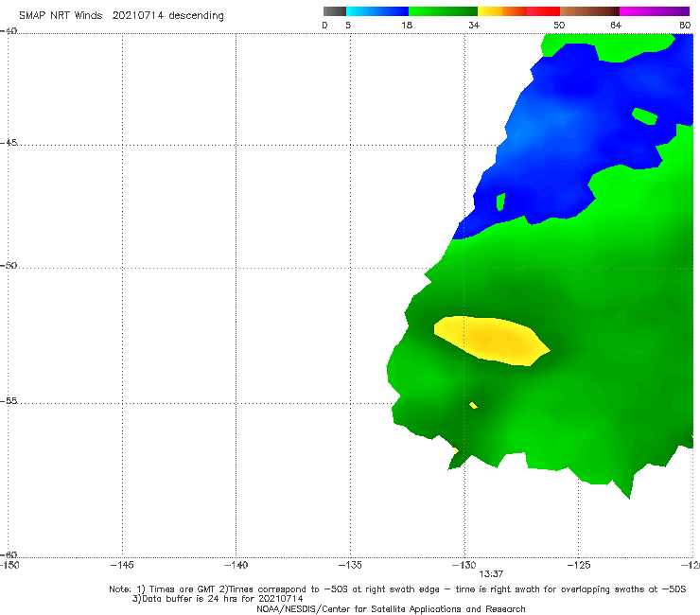Click the small green island inside the blue region near the right edge
700x615 pixels.
point(644,116)
